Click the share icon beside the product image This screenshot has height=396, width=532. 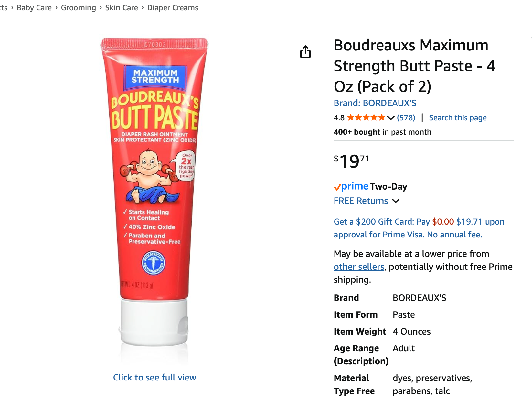tap(305, 52)
